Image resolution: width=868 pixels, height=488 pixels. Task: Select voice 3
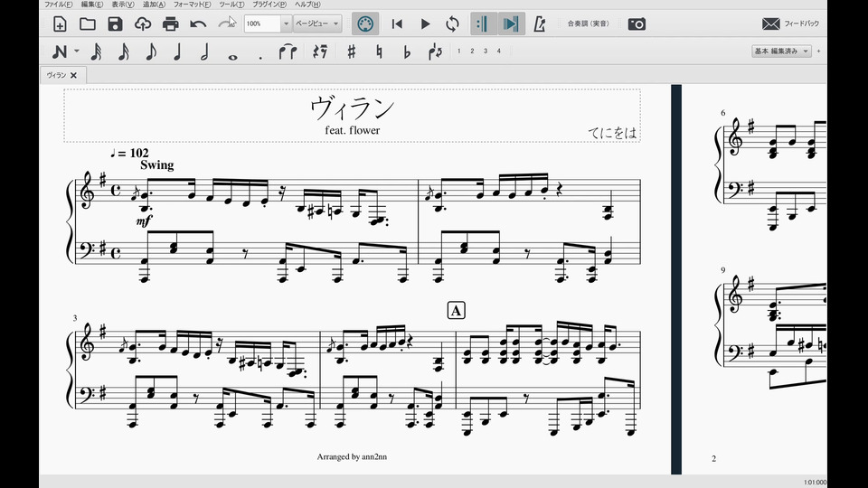486,51
